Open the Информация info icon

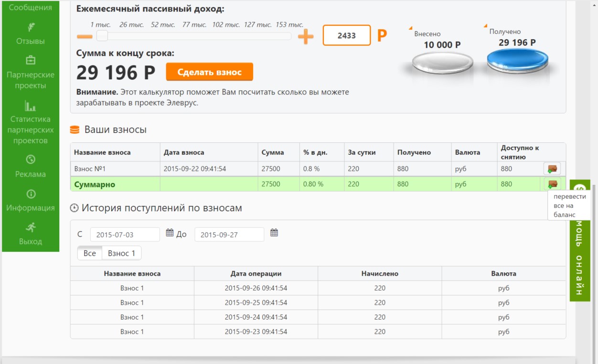(x=31, y=193)
